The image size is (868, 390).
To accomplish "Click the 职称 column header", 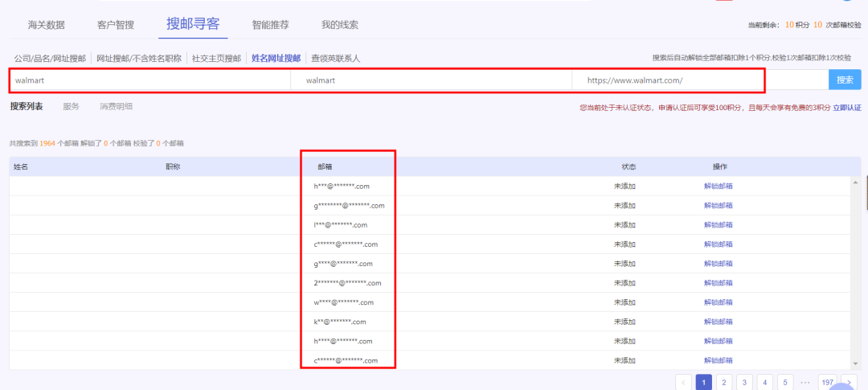I will pyautogui.click(x=173, y=166).
